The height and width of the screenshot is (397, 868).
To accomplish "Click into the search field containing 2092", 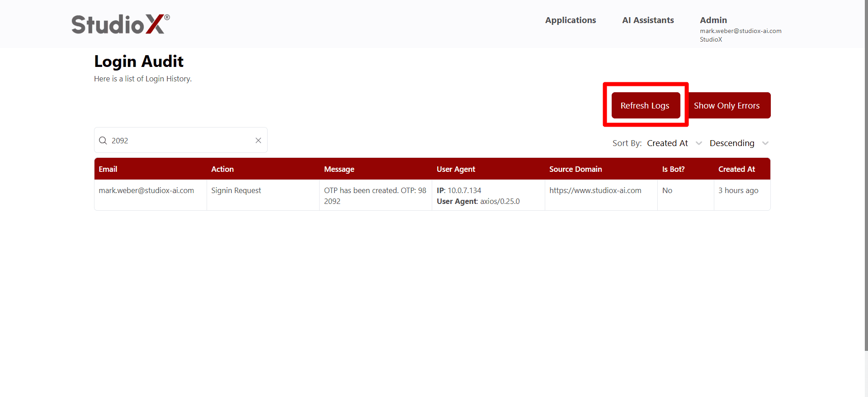I will [181, 140].
